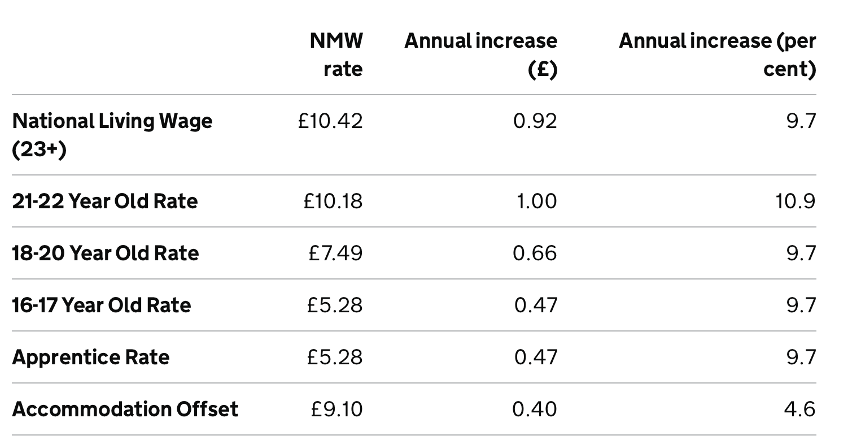Select the Annual increase (£) column header
The image size is (846, 448).
coord(480,55)
